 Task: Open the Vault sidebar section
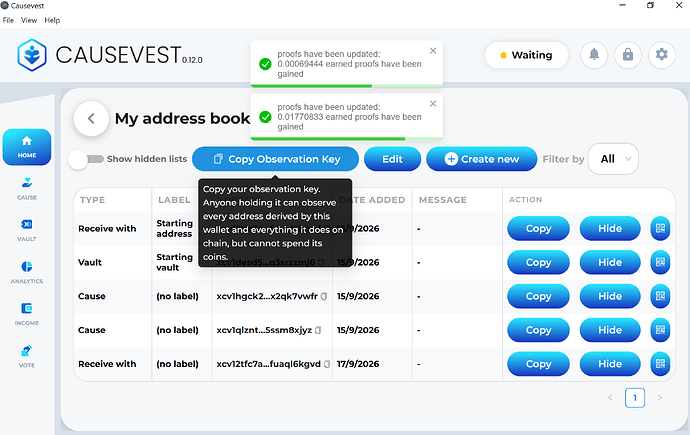[27, 230]
